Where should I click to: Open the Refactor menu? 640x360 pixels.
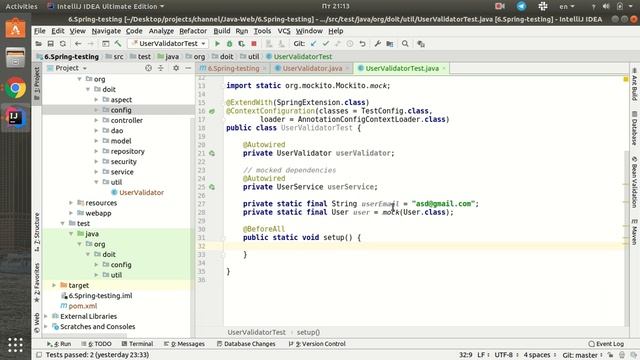pyautogui.click(x=193, y=31)
